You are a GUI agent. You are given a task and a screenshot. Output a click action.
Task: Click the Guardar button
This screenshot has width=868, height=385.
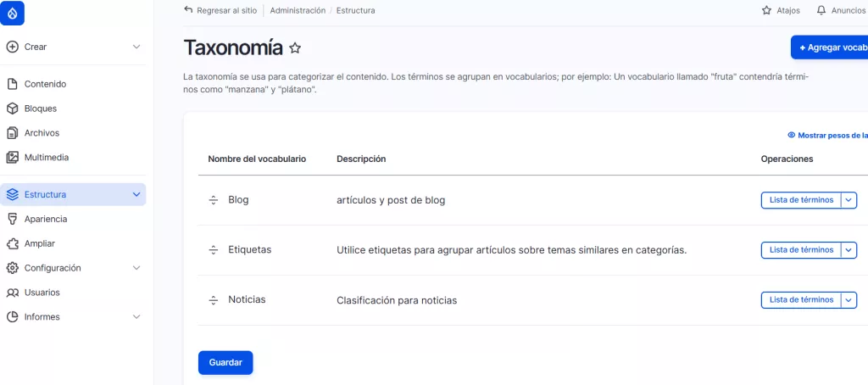[225, 362]
